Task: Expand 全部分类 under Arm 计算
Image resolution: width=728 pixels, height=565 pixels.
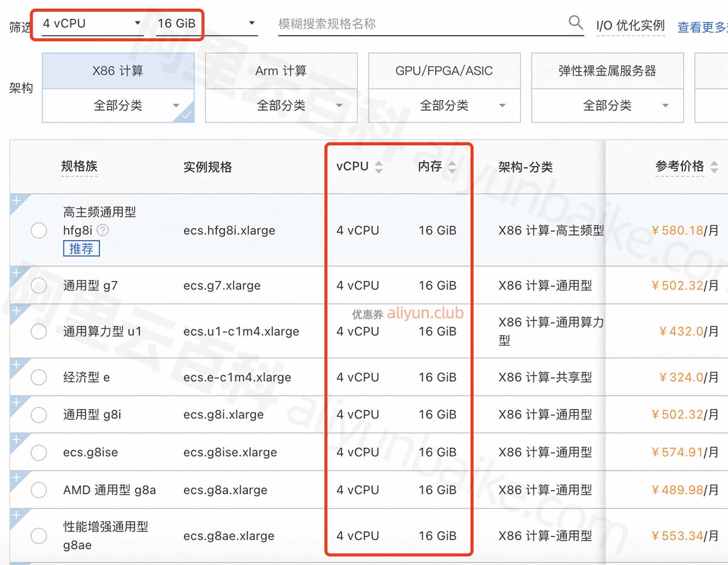Action: tap(281, 106)
